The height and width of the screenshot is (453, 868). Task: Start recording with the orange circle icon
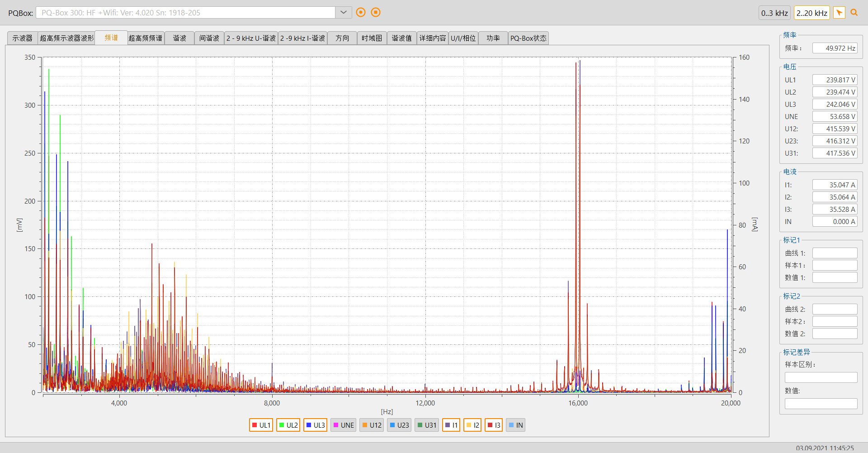click(x=361, y=12)
